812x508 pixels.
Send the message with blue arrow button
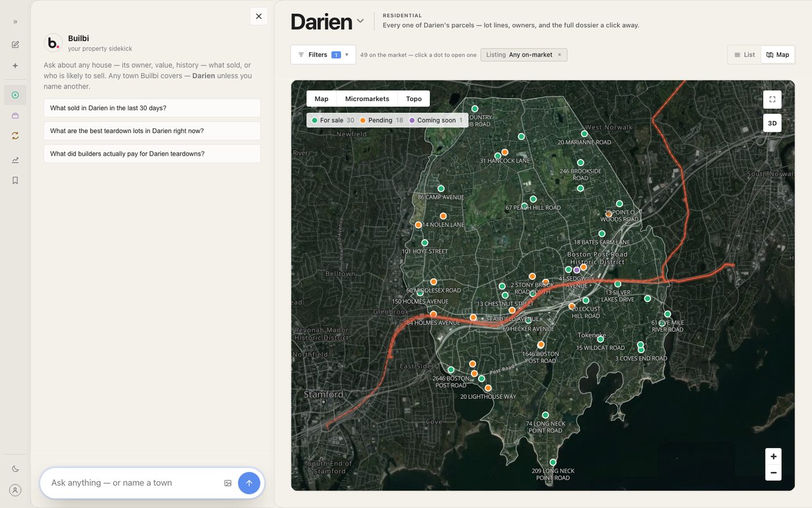[249, 483]
